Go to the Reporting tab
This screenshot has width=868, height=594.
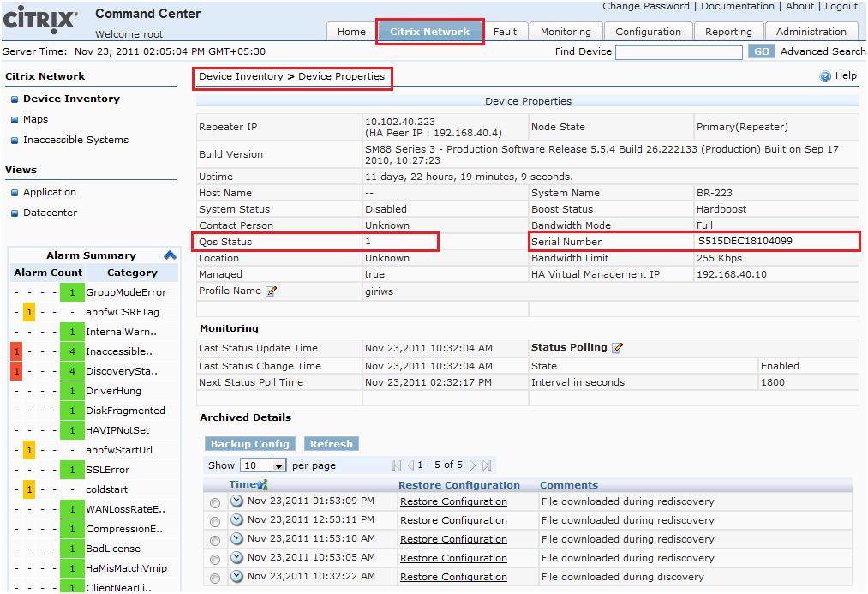click(728, 32)
